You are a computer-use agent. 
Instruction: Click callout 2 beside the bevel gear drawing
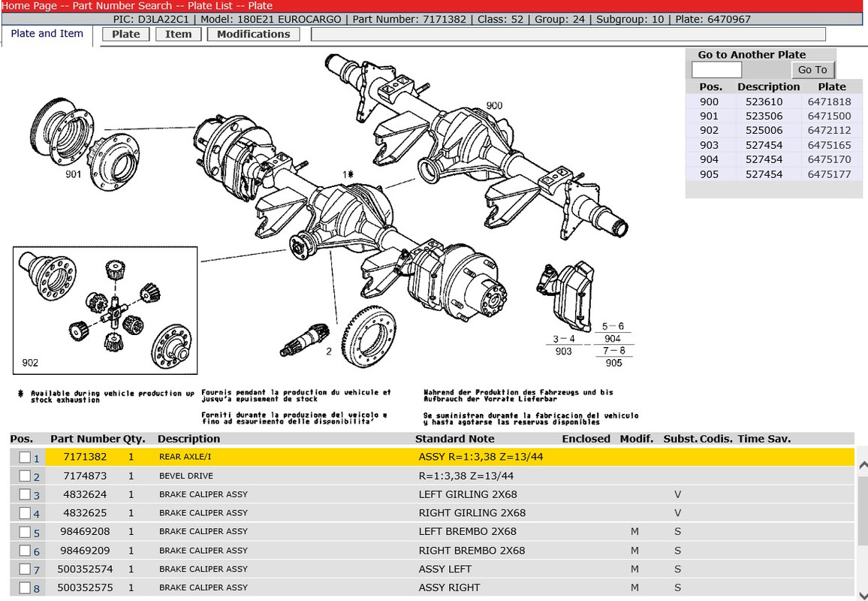coord(329,351)
